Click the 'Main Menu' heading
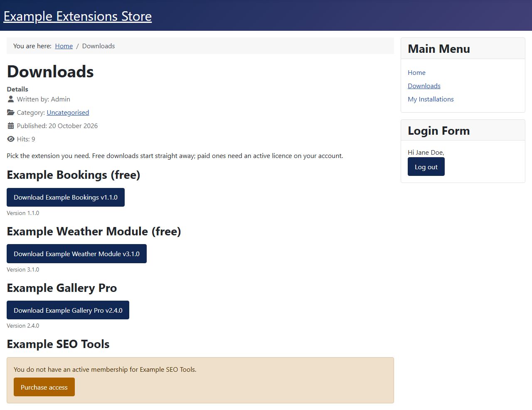The height and width of the screenshot is (410, 532). coord(439,49)
